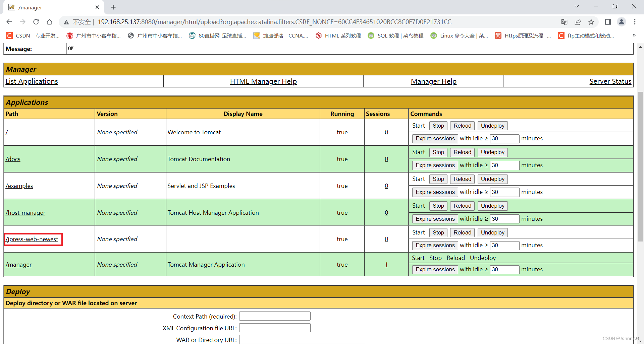Toggle the browser side panel
This screenshot has height=344, width=644.
click(x=608, y=22)
